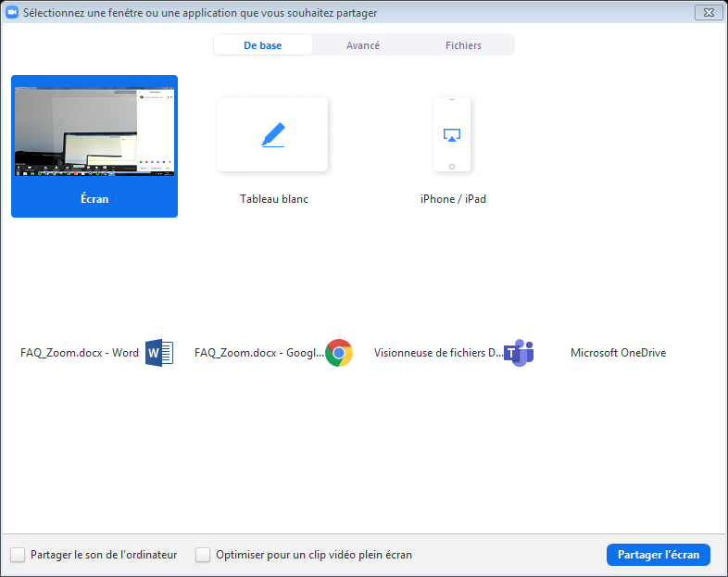
Task: Select the 'Microsoft OneDrive' window option
Action: point(618,353)
